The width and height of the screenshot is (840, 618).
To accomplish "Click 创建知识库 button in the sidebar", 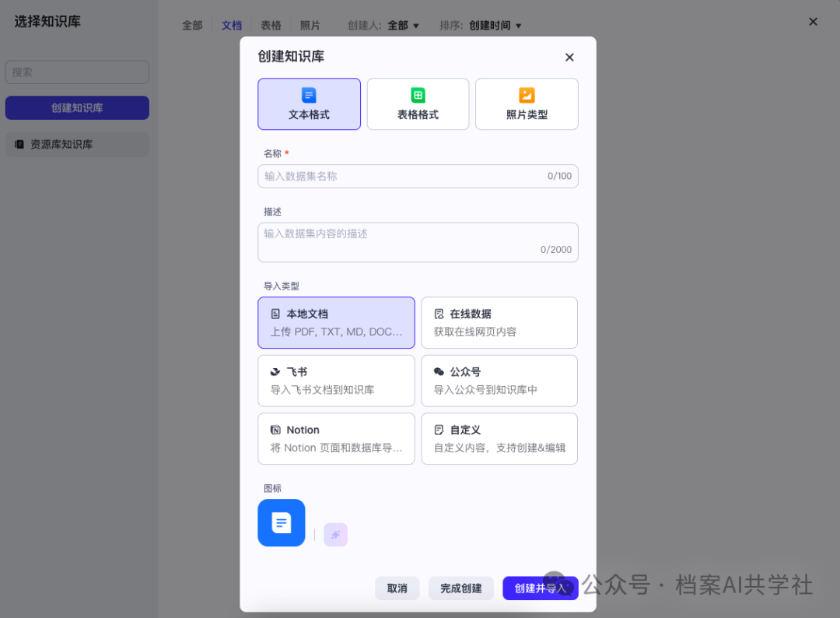I will (x=77, y=107).
